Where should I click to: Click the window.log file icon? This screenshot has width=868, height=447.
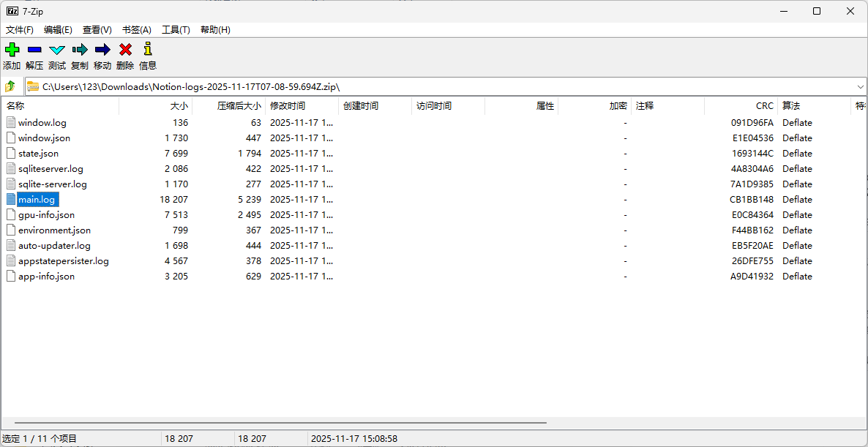pyautogui.click(x=11, y=122)
